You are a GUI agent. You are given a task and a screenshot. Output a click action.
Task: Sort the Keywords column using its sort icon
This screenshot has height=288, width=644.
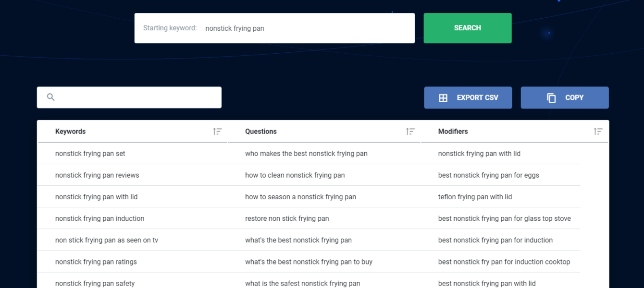(x=217, y=131)
